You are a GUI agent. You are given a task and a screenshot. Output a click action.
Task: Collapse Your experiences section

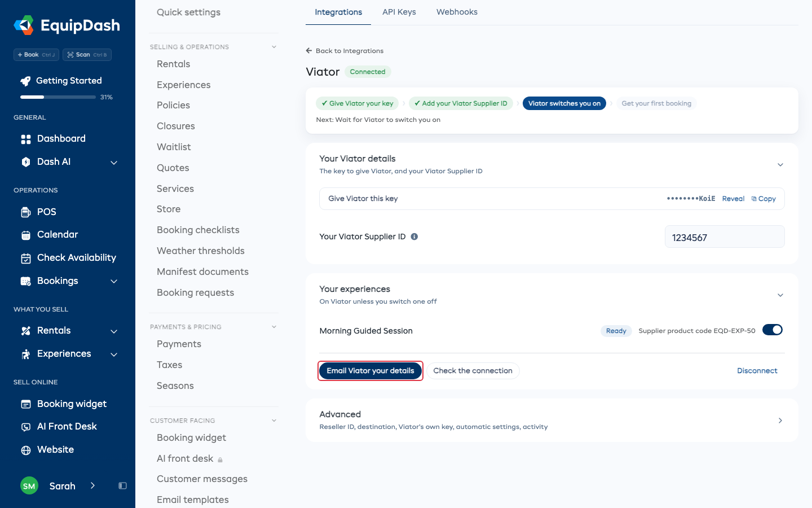point(780,295)
